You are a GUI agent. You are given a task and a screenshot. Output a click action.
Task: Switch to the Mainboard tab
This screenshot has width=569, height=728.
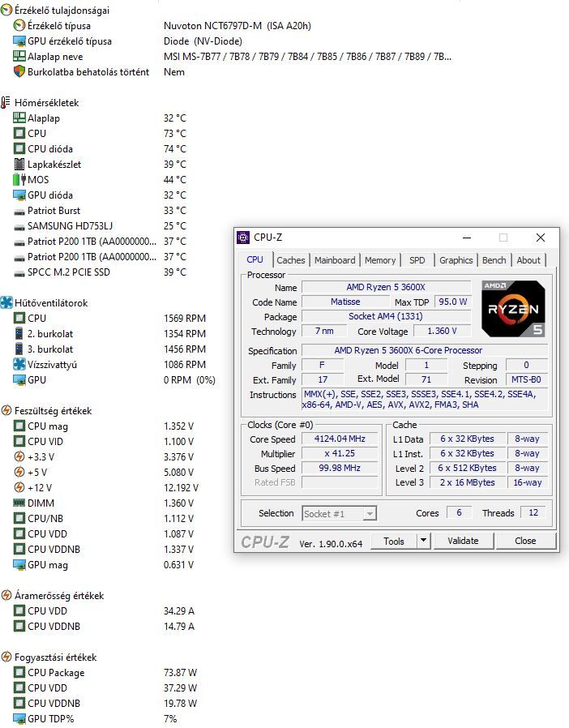tap(335, 260)
